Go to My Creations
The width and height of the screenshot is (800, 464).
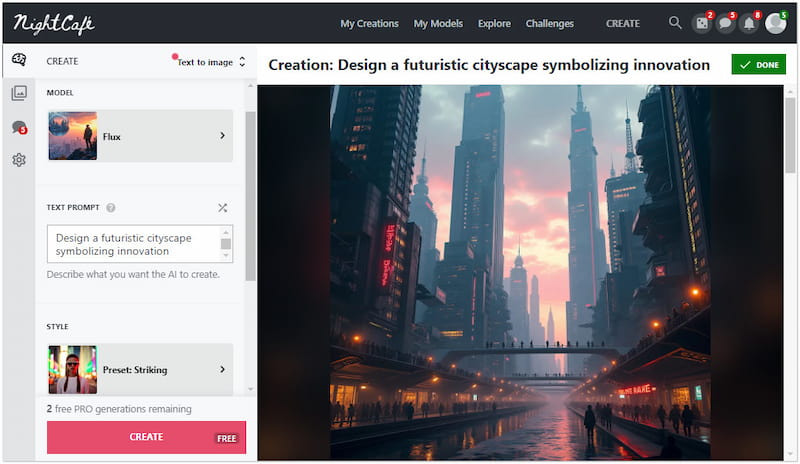[369, 23]
